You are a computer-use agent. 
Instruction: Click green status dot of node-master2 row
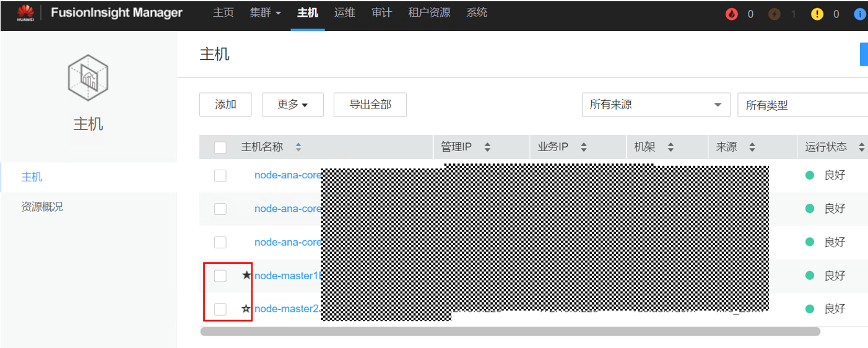point(809,309)
